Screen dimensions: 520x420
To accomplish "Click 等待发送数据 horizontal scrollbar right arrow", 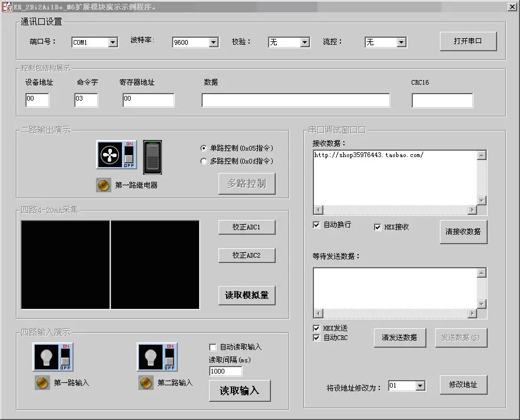I will pyautogui.click(x=472, y=314).
